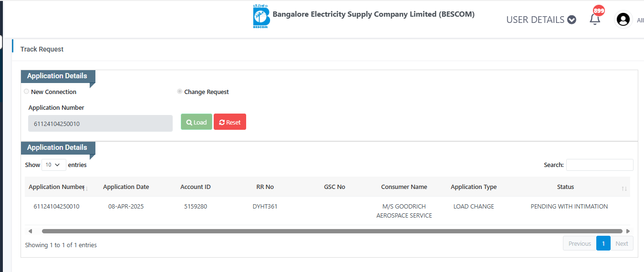The height and width of the screenshot is (272, 644).
Task: Click the Application Number sort arrows
Action: click(85, 189)
